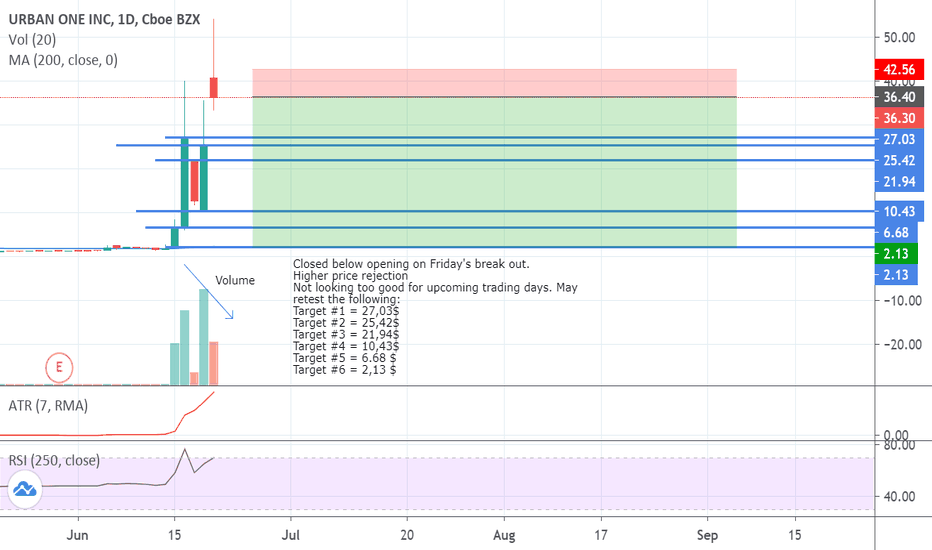Click the 'Closed below opening on Friday's break out' text
The height and width of the screenshot is (550, 932).
pos(411,264)
